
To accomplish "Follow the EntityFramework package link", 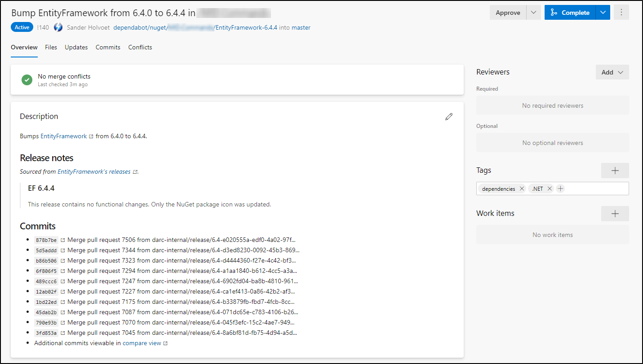I will [x=64, y=136].
